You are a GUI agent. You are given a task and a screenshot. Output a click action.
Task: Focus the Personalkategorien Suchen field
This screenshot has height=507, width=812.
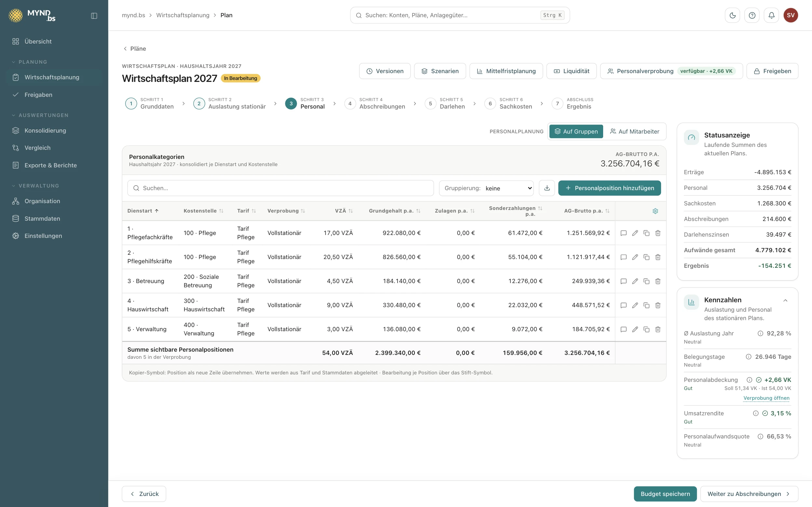coord(280,188)
